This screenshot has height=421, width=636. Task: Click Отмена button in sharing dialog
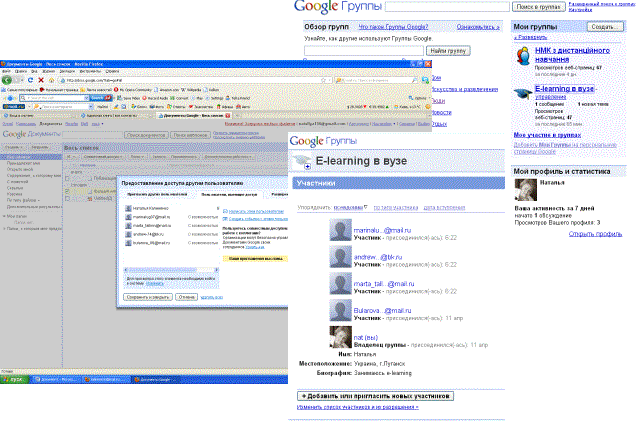[x=186, y=297]
